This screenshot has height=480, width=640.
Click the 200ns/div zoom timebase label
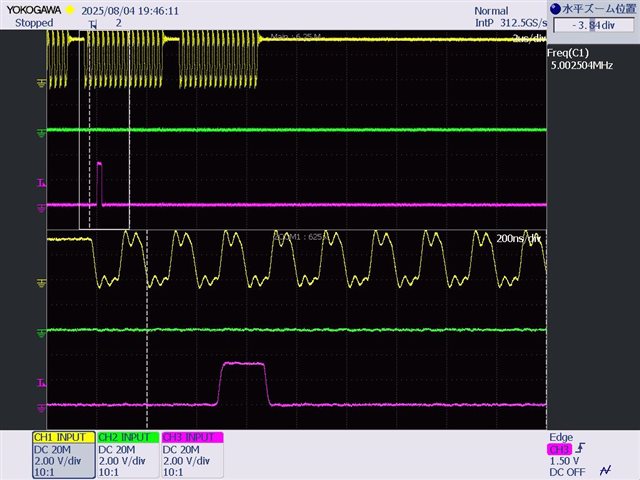tap(519, 238)
